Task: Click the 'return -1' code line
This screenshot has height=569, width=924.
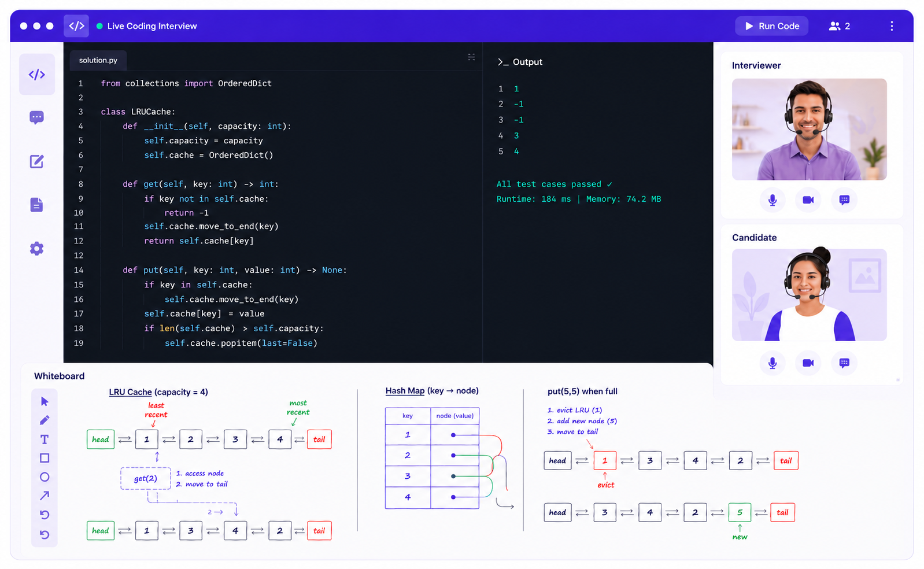Action: (x=186, y=213)
